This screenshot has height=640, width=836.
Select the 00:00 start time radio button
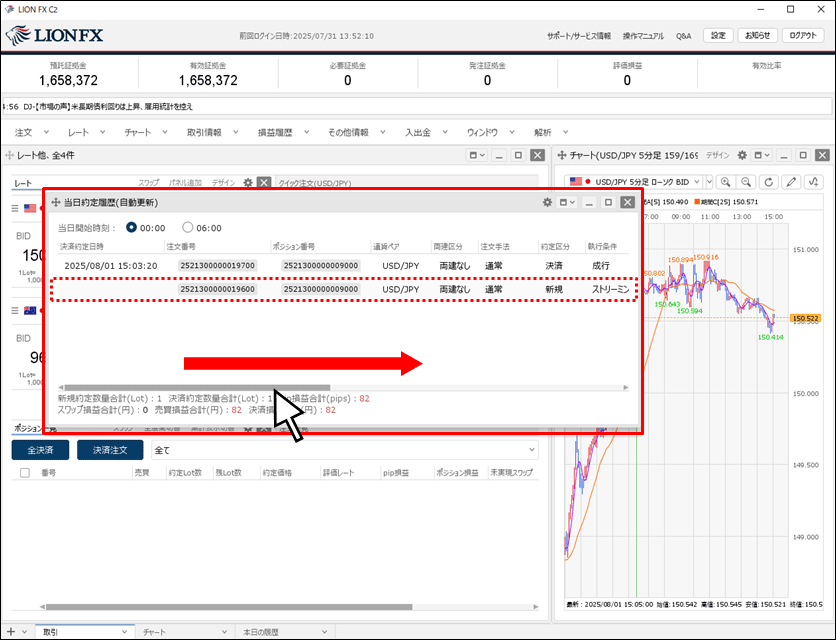point(131,228)
